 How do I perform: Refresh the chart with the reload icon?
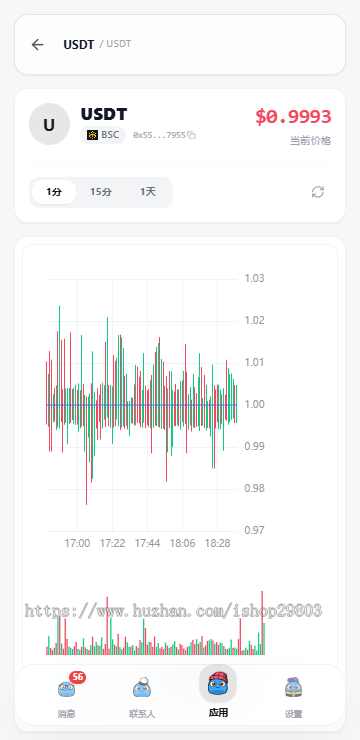pos(318,192)
